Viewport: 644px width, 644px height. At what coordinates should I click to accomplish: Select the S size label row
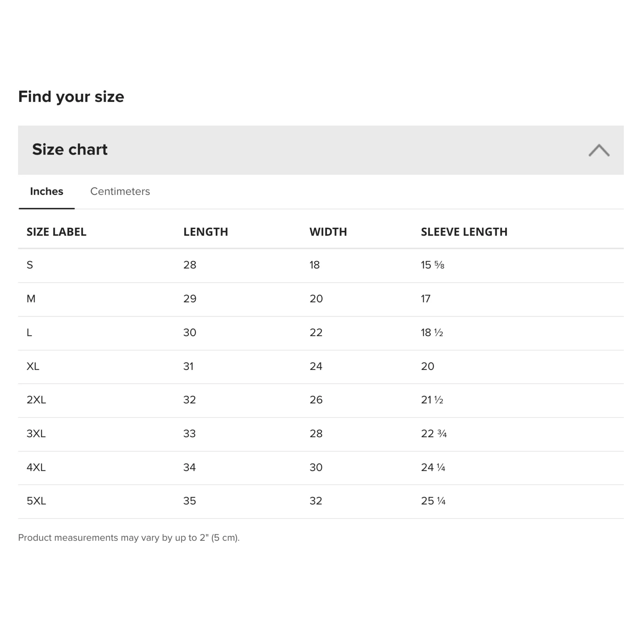click(x=30, y=265)
